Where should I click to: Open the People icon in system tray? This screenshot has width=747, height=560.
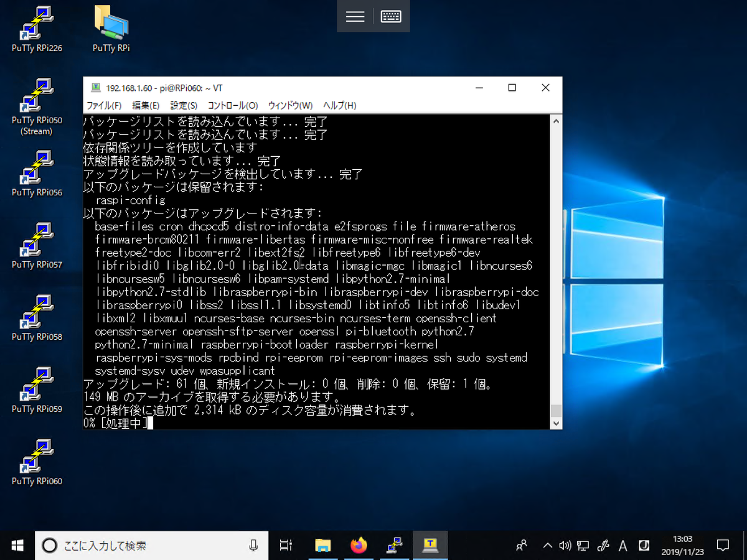click(522, 546)
